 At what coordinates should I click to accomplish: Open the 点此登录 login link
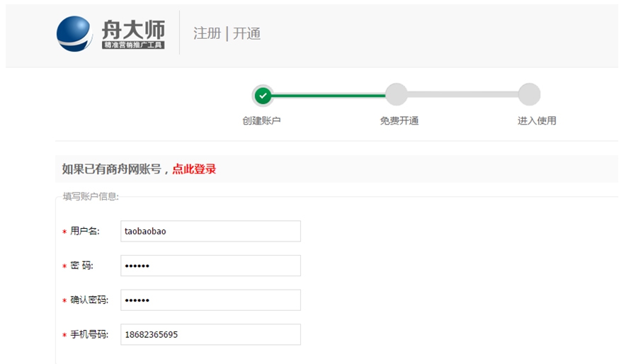point(194,169)
